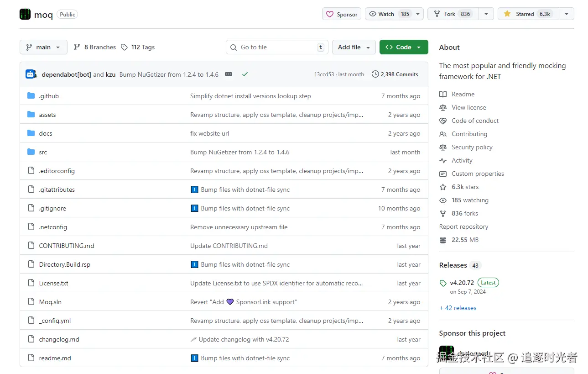
Task: Open 'Update changelog with v4.20.72' commit message
Action: (244, 339)
